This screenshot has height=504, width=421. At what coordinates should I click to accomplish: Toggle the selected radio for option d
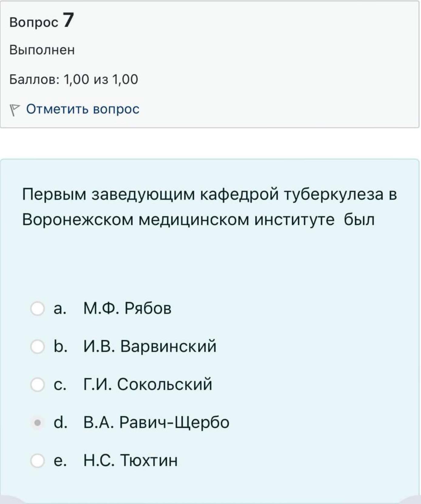click(x=38, y=423)
